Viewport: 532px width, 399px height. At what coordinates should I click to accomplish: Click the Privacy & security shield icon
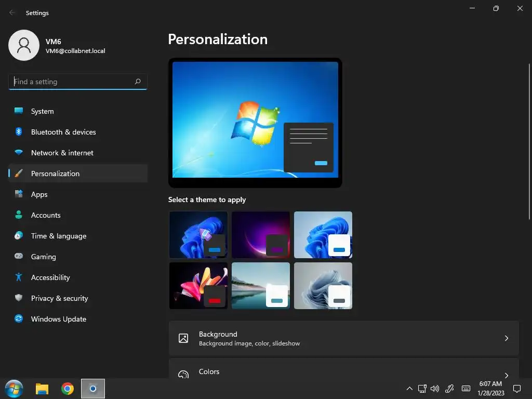click(19, 298)
